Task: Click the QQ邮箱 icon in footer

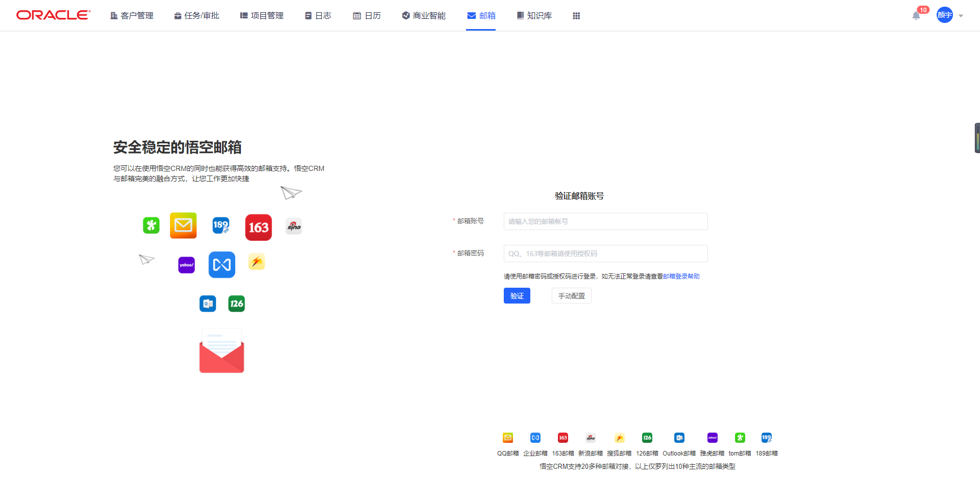Action: click(x=508, y=438)
